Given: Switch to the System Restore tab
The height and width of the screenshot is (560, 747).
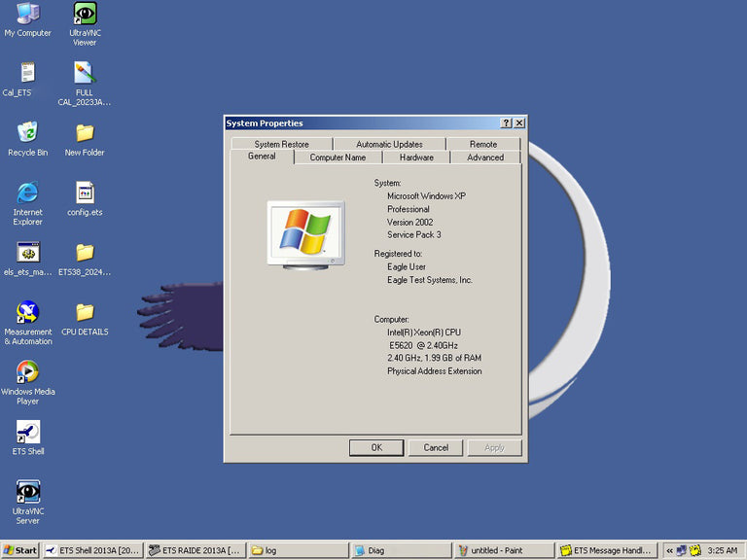Looking at the screenshot, I should (x=281, y=144).
